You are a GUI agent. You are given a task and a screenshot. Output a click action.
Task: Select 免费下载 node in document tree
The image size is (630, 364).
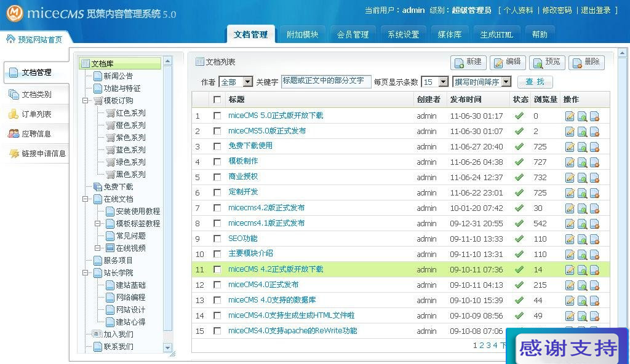click(113, 187)
